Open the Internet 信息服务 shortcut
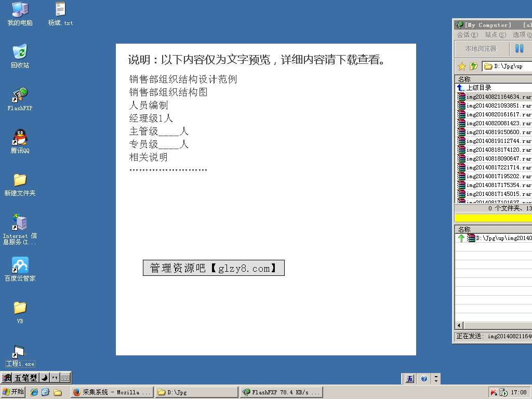532x399 pixels. [x=20, y=229]
